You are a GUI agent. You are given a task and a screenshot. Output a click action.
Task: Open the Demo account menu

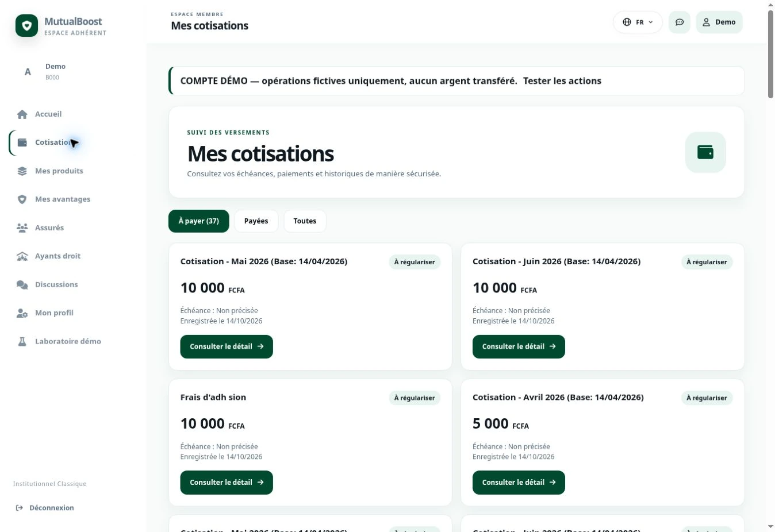[x=719, y=22]
